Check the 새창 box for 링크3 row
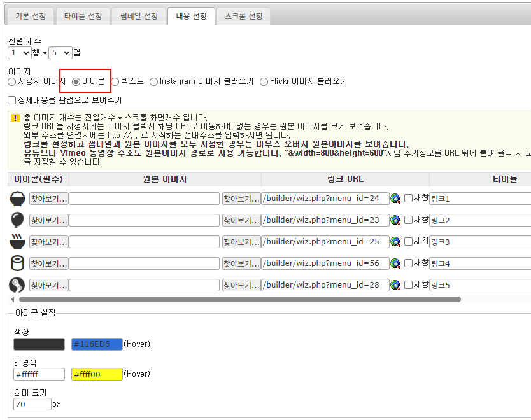Viewport: 531px width, 420px height. (x=409, y=242)
